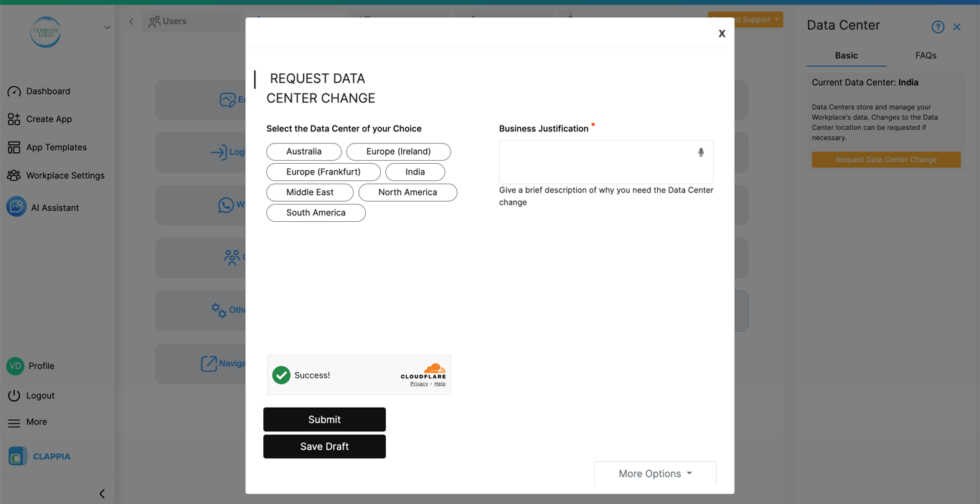The width and height of the screenshot is (980, 504).
Task: Open App Templates from the sidebar
Action: (x=56, y=147)
